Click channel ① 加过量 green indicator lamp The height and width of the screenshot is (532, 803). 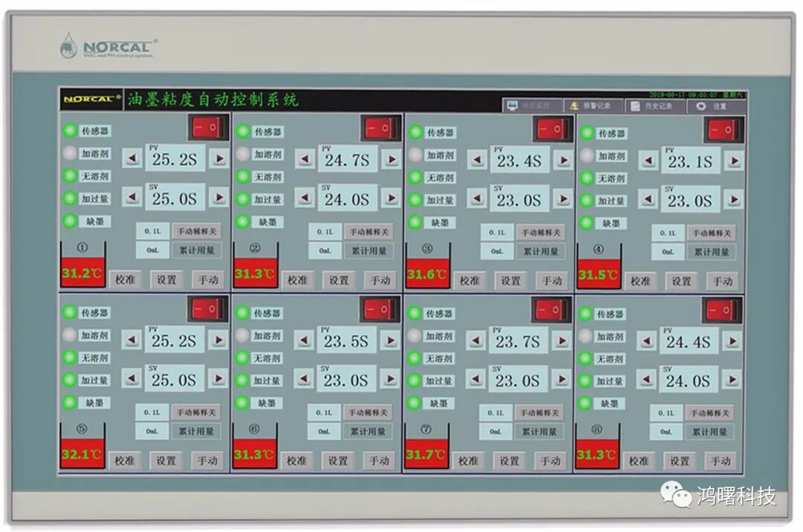pos(70,198)
